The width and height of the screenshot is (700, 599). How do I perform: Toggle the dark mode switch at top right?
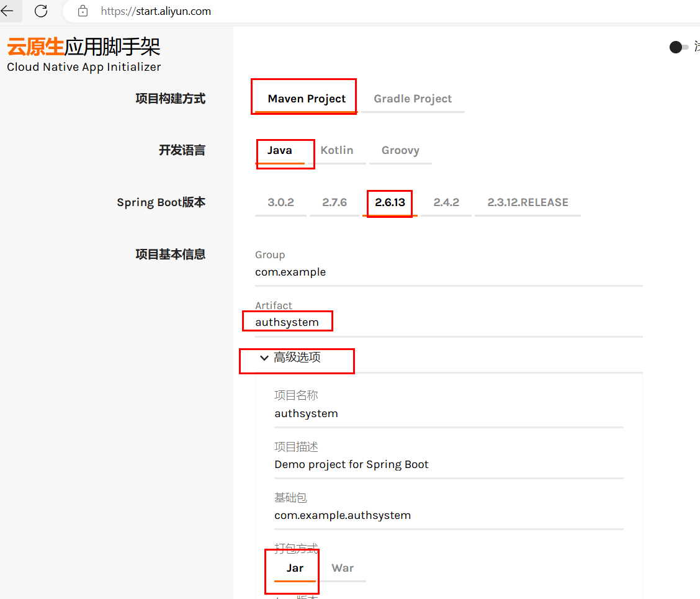(x=678, y=47)
